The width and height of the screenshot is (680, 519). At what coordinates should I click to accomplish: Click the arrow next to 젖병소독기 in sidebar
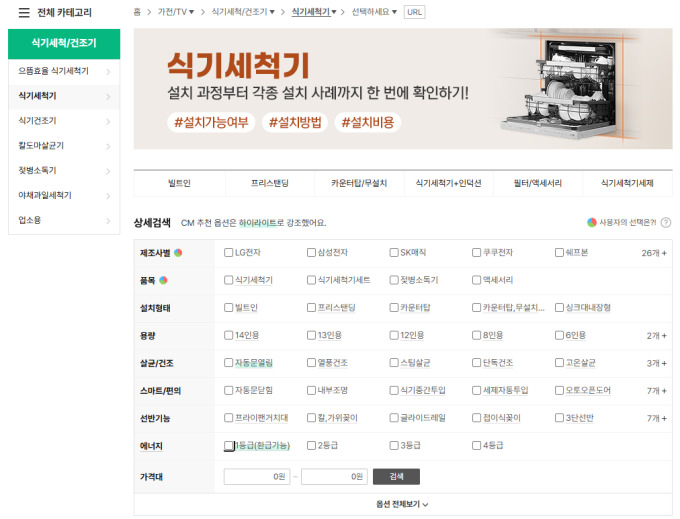pyautogui.click(x=108, y=170)
